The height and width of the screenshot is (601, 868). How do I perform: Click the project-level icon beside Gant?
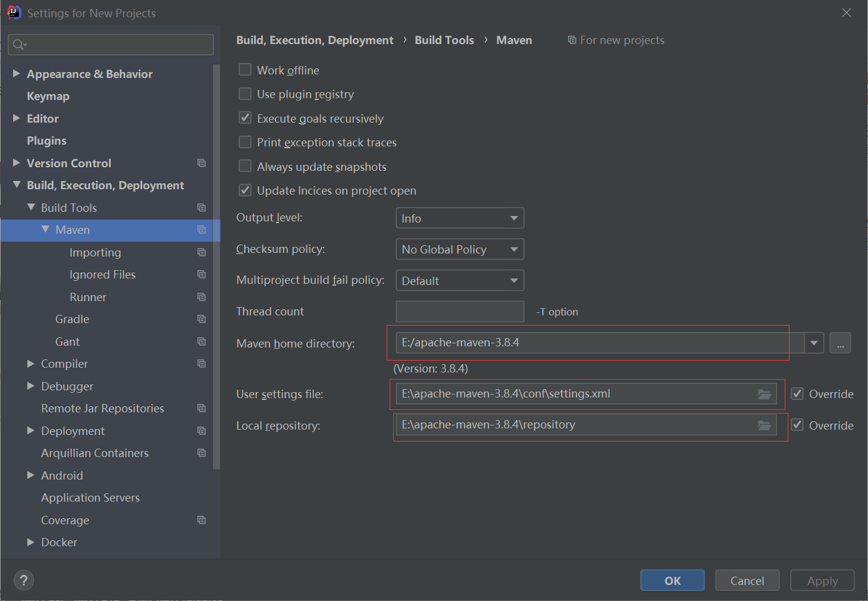click(202, 342)
